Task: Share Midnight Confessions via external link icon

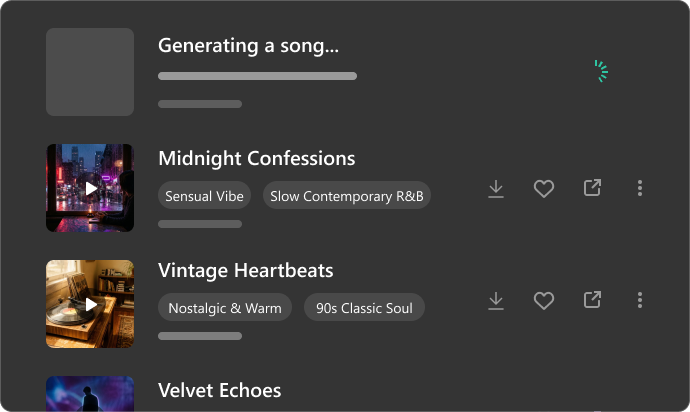Action: pyautogui.click(x=592, y=188)
